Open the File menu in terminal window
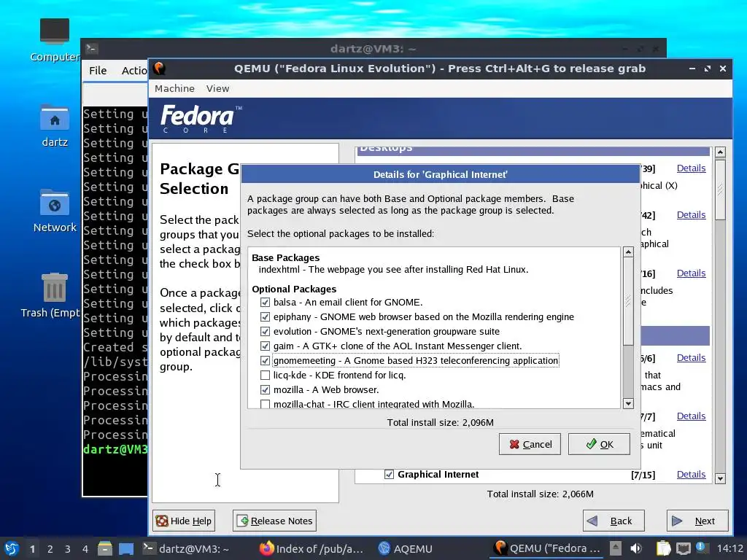Viewport: 747px width, 560px height. click(98, 71)
